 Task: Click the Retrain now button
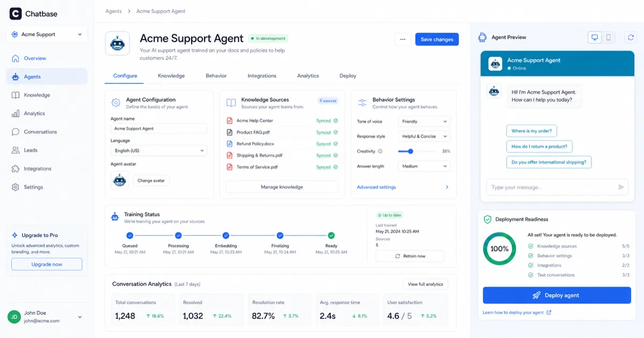[409, 256]
